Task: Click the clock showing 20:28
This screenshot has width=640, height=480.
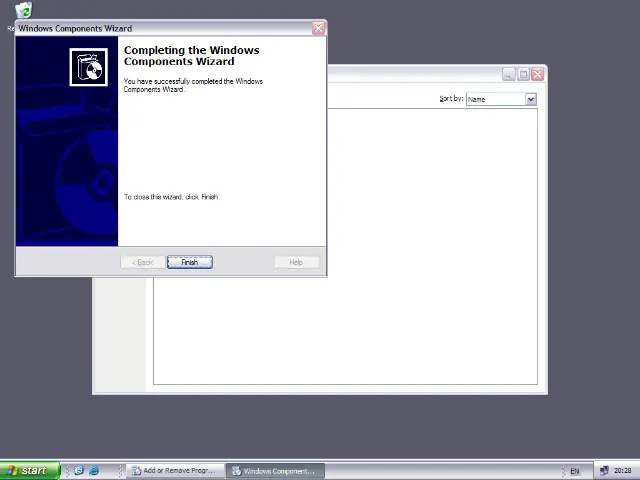Action: 622,471
